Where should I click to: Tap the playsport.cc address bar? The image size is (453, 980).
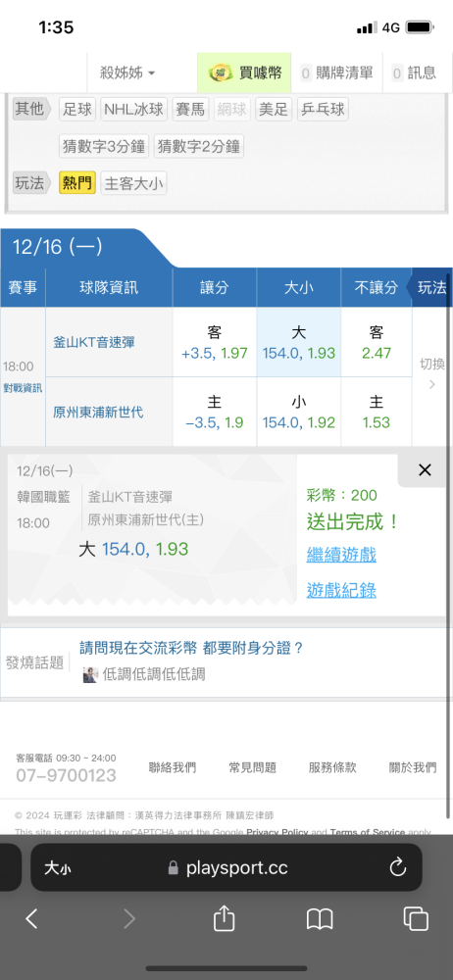coord(228,867)
